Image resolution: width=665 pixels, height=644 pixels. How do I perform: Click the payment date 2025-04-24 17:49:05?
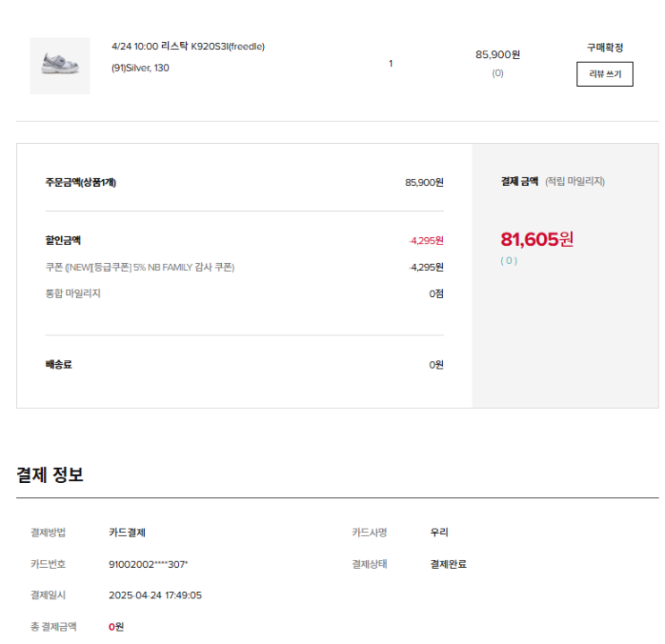coord(155,596)
